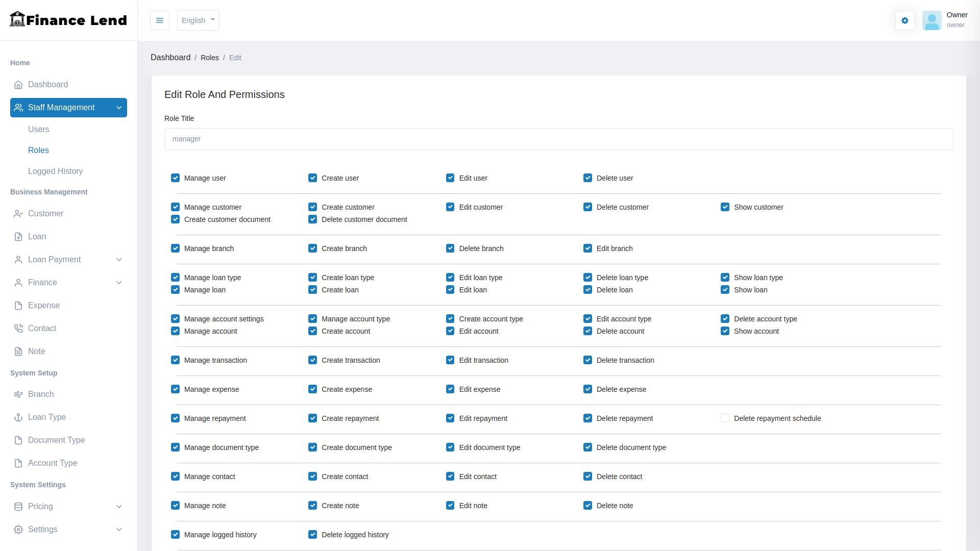
Task: Toggle the Show customer checkbox
Action: pos(725,207)
